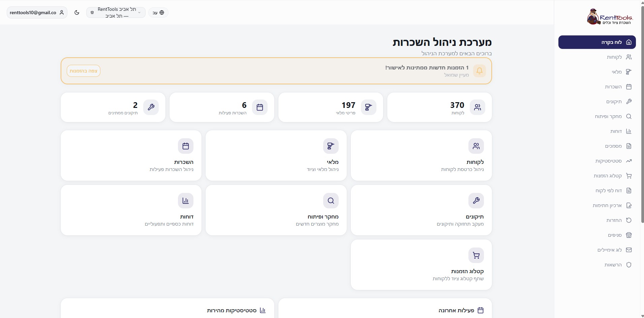Toggle dark mode with the moon icon
Viewport: 644px width, 318px height.
77,12
